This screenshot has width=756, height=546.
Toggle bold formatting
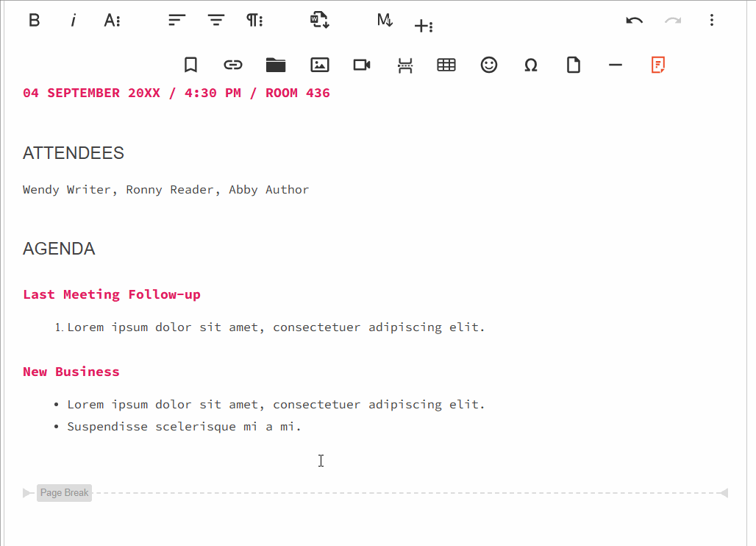[34, 20]
